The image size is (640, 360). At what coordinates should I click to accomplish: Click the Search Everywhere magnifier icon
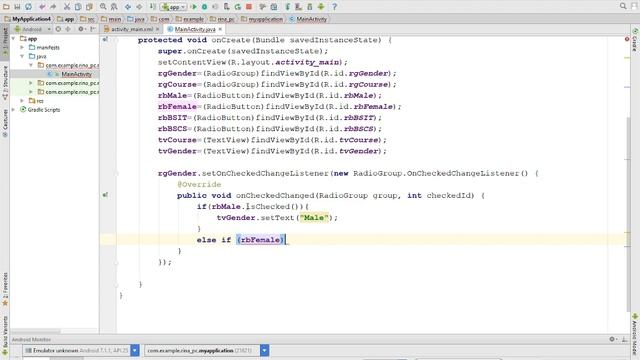click(623, 6)
